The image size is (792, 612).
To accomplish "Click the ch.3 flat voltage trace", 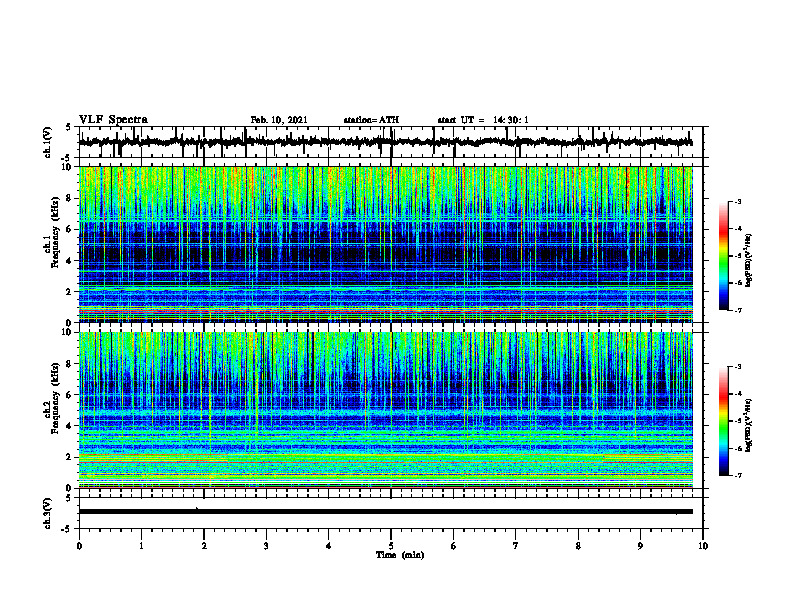I will 385,512.
